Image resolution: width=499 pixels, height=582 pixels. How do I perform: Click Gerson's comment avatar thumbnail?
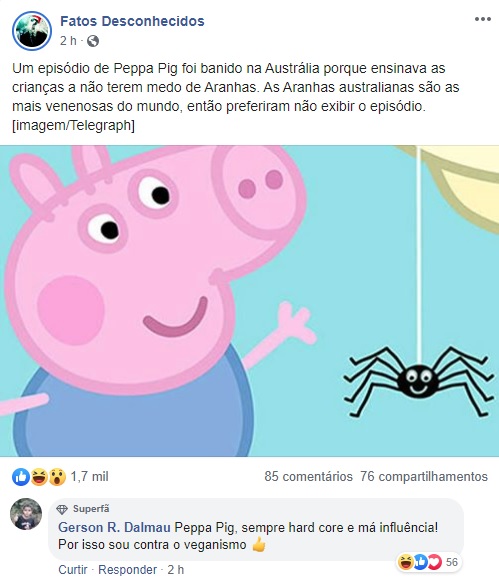[x=26, y=514]
